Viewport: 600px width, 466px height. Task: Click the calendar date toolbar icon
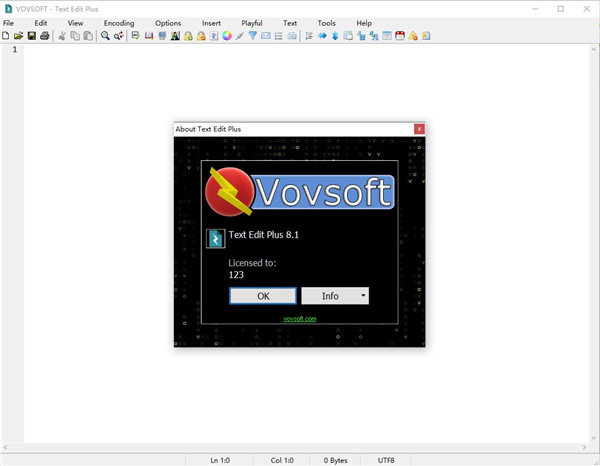click(400, 36)
